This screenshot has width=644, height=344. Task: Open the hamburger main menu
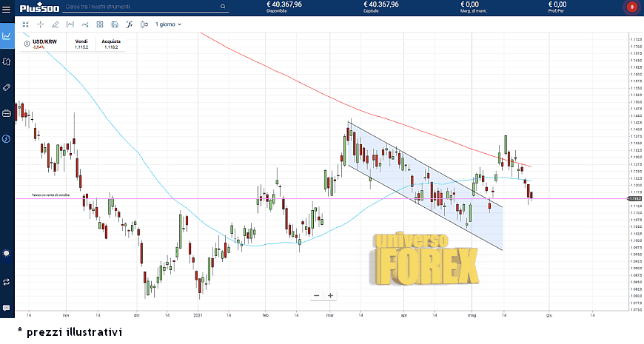pyautogui.click(x=7, y=8)
